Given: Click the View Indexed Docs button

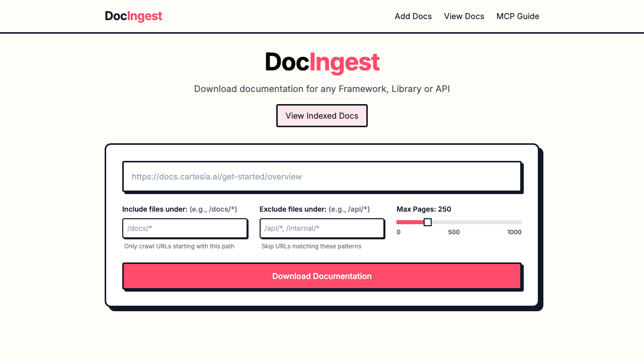Looking at the screenshot, I should click(321, 116).
